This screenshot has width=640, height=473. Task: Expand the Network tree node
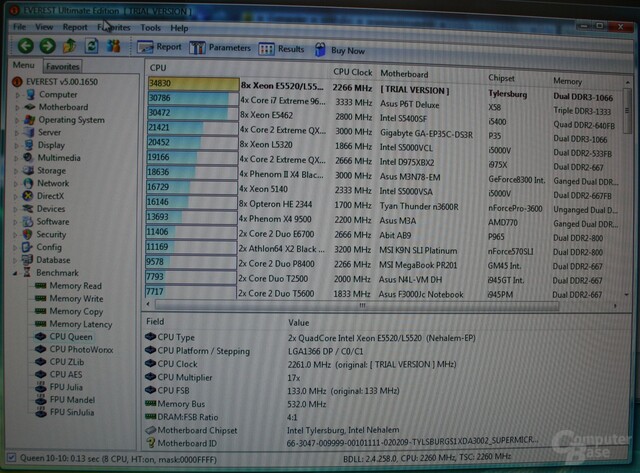tap(16, 184)
